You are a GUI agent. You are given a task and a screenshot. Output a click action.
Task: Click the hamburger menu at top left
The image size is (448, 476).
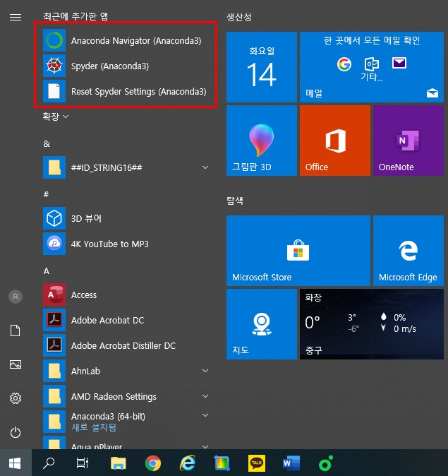[16, 17]
